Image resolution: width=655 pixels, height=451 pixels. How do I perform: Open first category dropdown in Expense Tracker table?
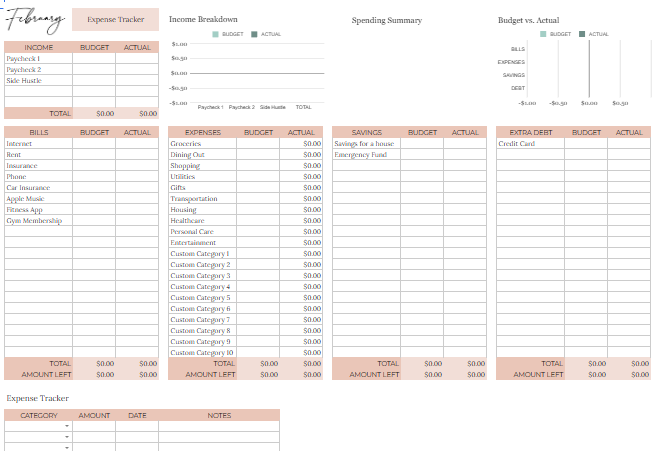(x=67, y=426)
